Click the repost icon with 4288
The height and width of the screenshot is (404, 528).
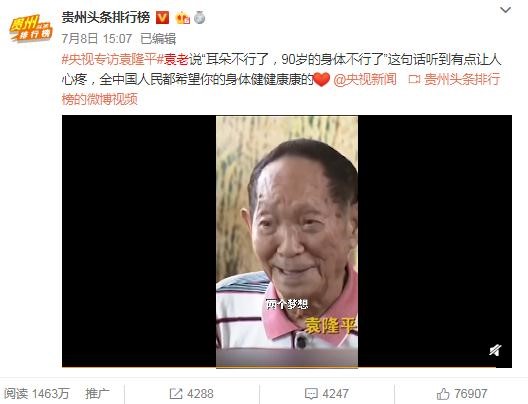(191, 393)
